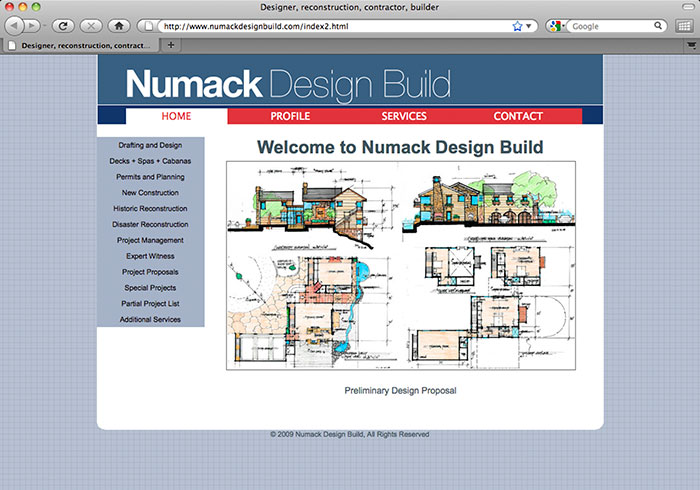Click the Stop loading X button

(x=91, y=26)
